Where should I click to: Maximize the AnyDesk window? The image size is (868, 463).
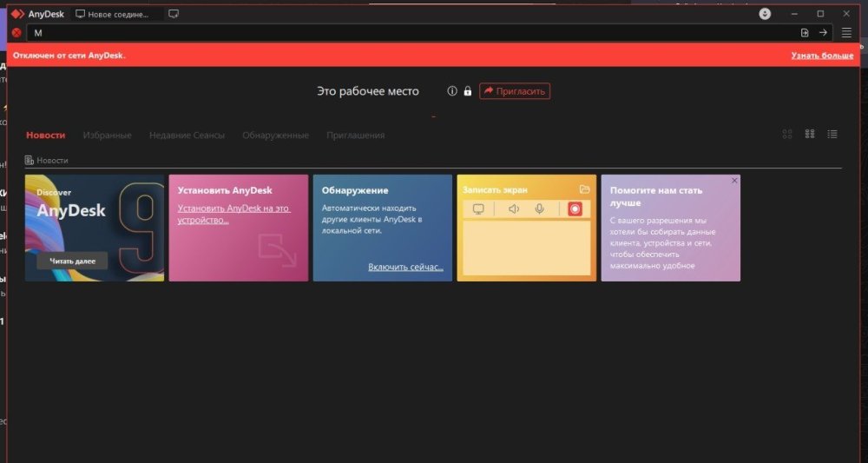tap(820, 14)
